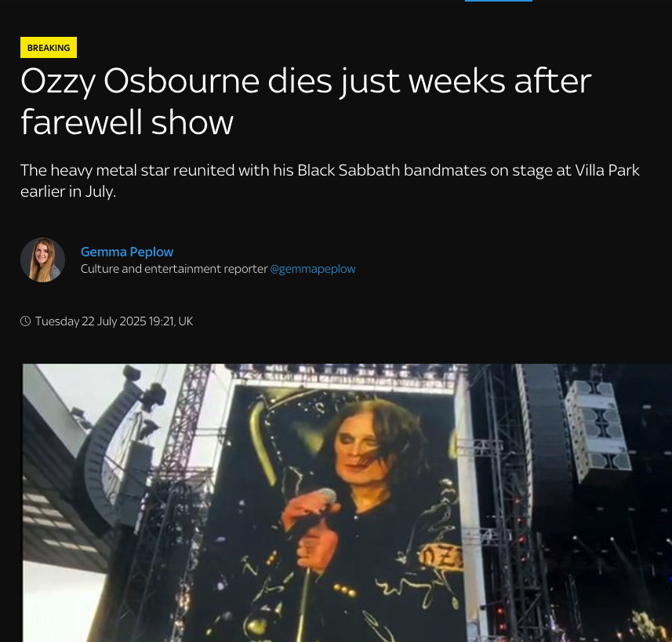Click the 'Black Sabbath' words in the subheadline
The height and width of the screenshot is (642, 672).
point(348,170)
